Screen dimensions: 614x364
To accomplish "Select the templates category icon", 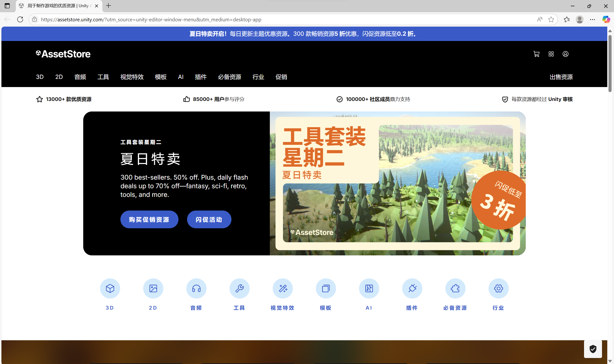I will tap(326, 288).
